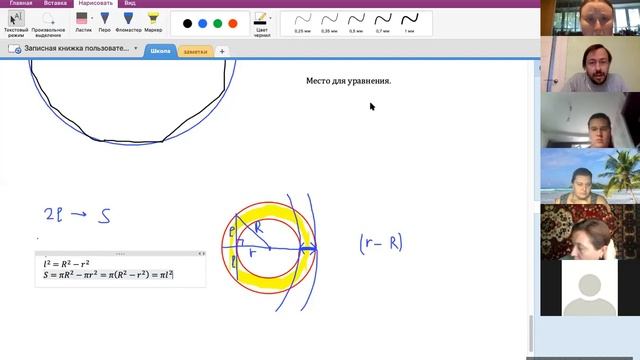This screenshot has height=360, width=640.
Task: Set pen thickness to 0,35 мм
Action: 329,23
